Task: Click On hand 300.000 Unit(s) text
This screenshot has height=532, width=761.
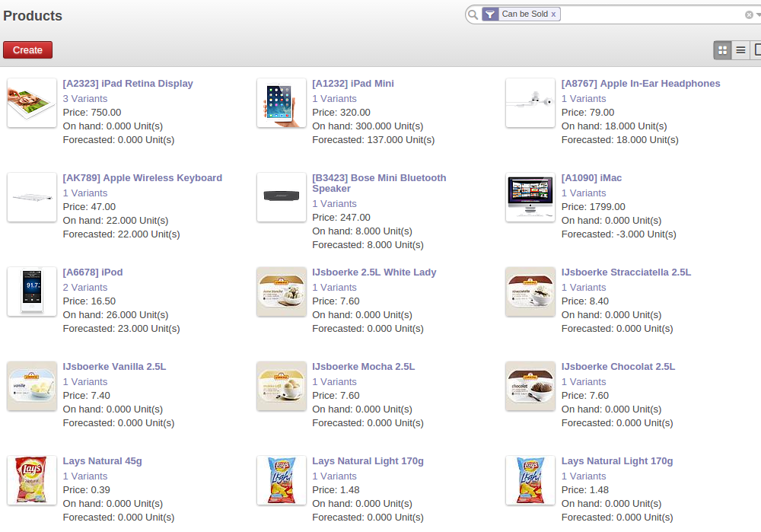Action: [x=368, y=126]
